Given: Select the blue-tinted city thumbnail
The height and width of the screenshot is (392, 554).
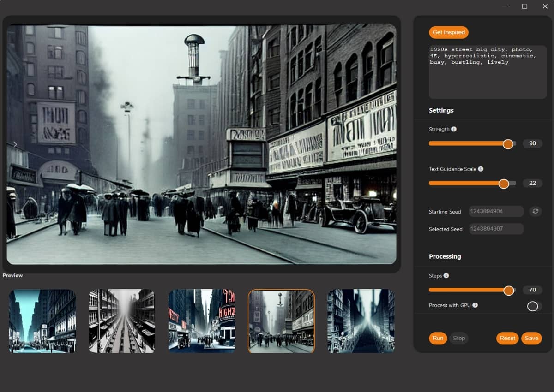Looking at the screenshot, I should coord(42,321).
